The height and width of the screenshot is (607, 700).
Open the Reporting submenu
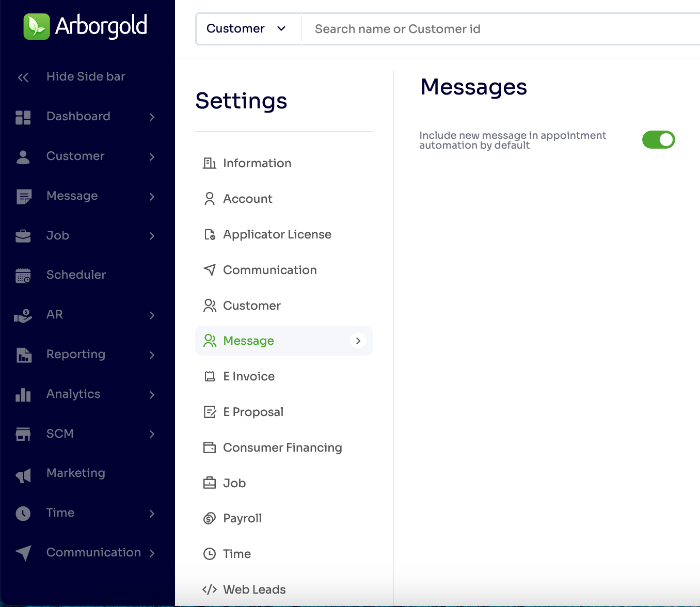152,355
